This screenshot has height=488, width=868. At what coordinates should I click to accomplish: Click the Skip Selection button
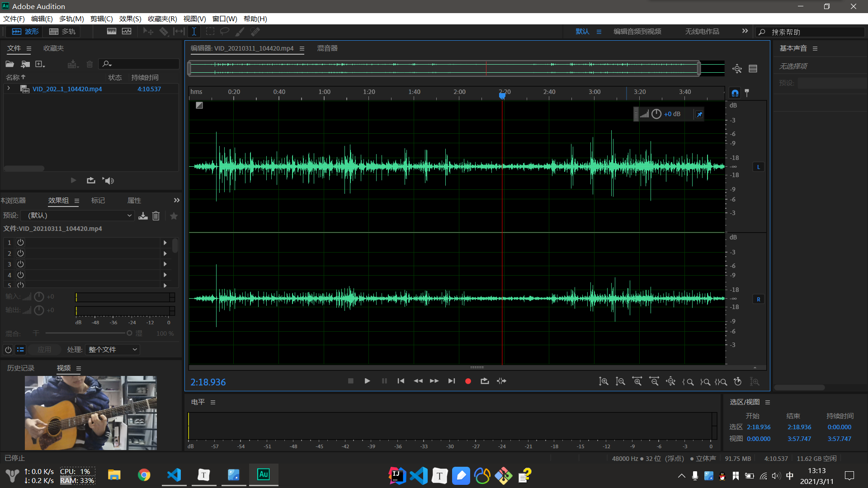point(501,381)
